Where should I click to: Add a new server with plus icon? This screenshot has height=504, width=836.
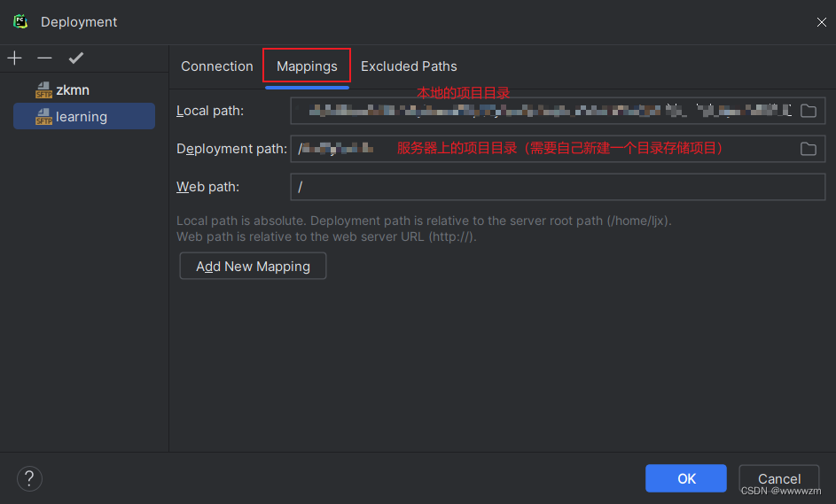pos(14,58)
